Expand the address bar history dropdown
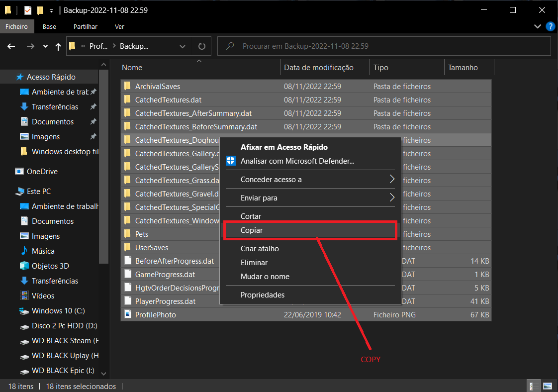Image resolution: width=558 pixels, height=392 pixels. 182,46
